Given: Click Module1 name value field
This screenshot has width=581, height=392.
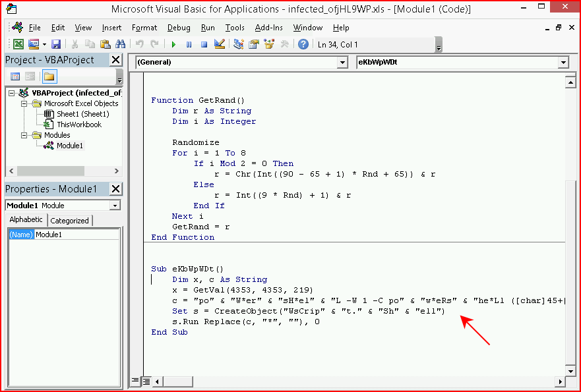Looking at the screenshot, I should point(76,235).
